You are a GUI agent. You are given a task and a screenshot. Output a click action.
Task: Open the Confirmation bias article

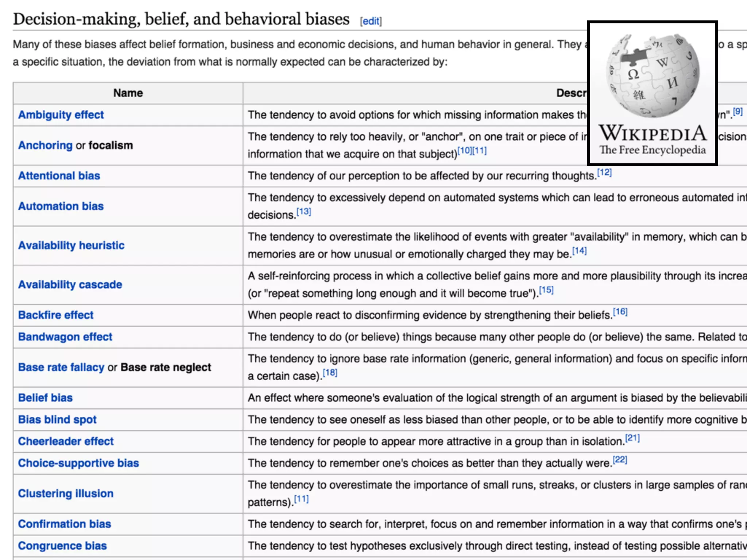65,524
